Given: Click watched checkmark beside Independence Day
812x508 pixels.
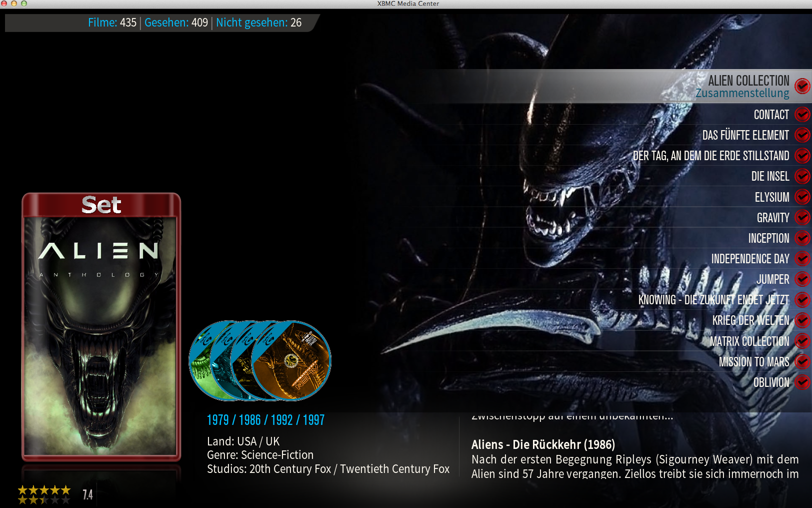Looking at the screenshot, I should tap(802, 258).
